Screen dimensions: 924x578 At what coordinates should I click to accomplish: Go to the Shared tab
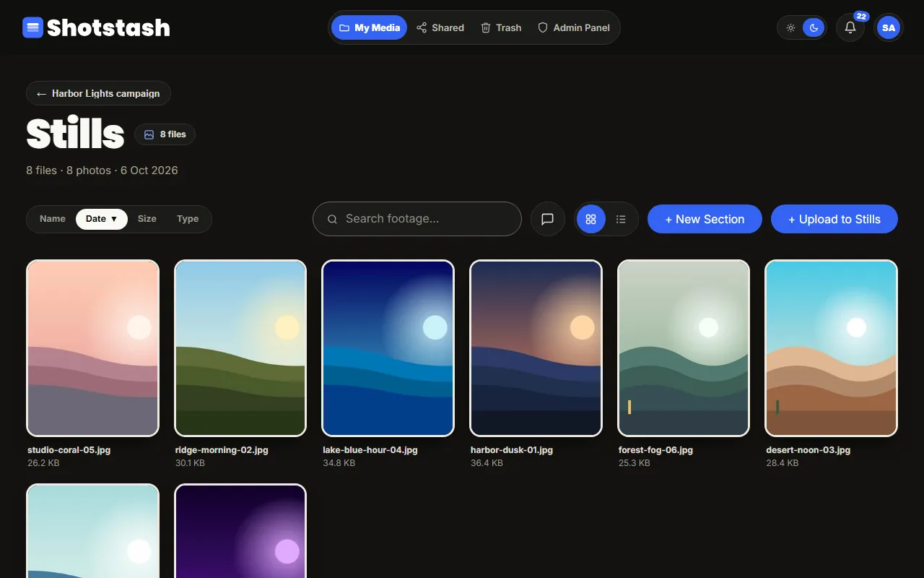440,27
